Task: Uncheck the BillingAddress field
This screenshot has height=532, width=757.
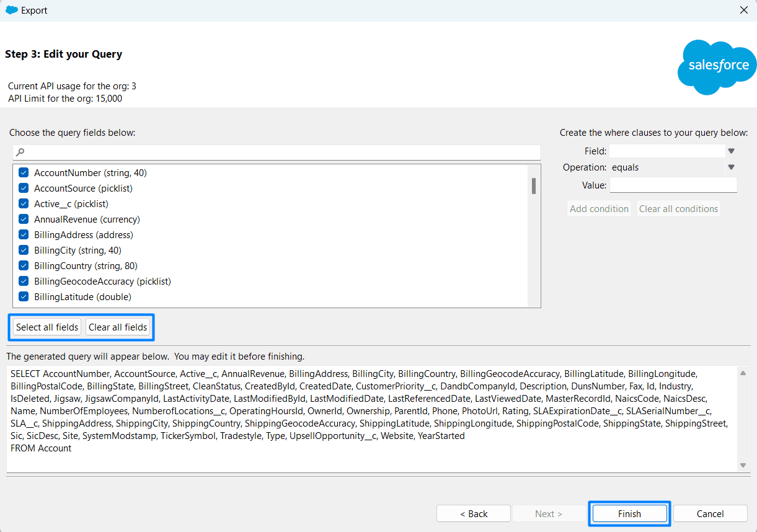Action: 24,234
